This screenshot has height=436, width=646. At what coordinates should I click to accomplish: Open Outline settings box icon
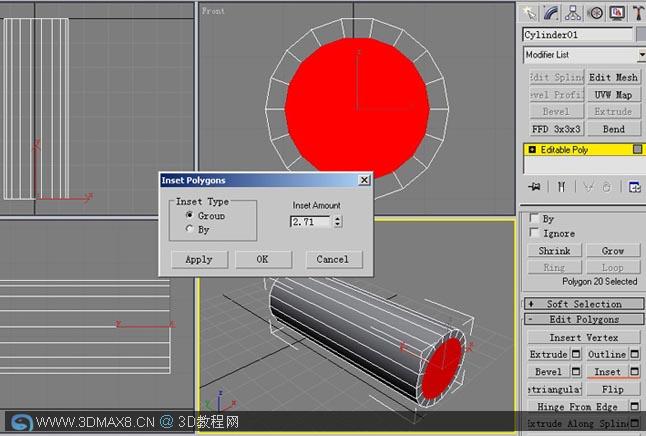click(635, 354)
